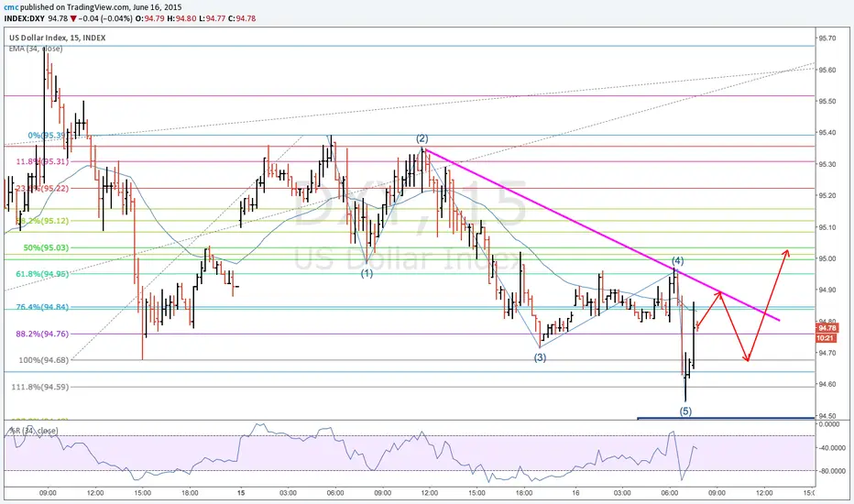Viewport: 854px width, 504px height.
Task: Select the Elliott wave label (2)
Action: (422, 138)
